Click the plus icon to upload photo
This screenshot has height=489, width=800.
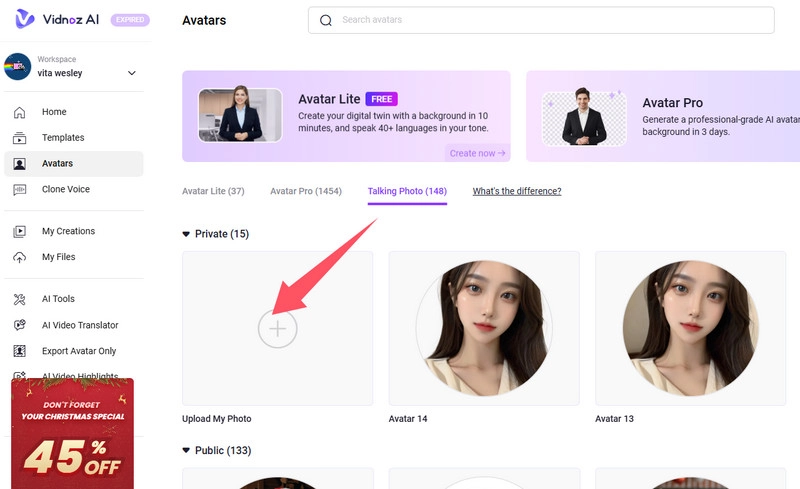pos(277,329)
